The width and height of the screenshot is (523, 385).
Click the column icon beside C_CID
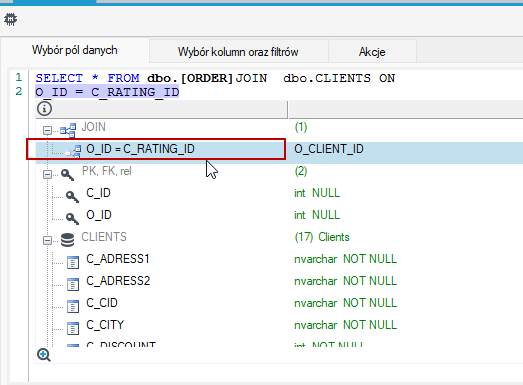[x=73, y=307]
